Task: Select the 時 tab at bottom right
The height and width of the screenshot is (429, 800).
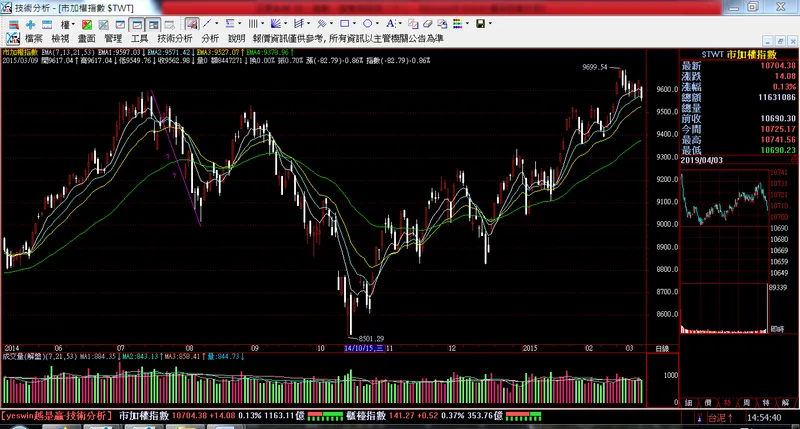Action: pos(727,403)
